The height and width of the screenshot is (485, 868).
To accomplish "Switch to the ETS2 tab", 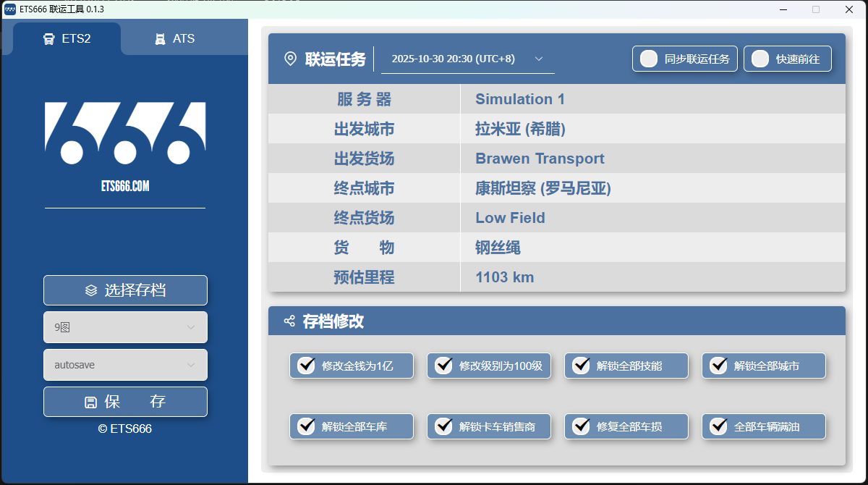I will click(67, 38).
